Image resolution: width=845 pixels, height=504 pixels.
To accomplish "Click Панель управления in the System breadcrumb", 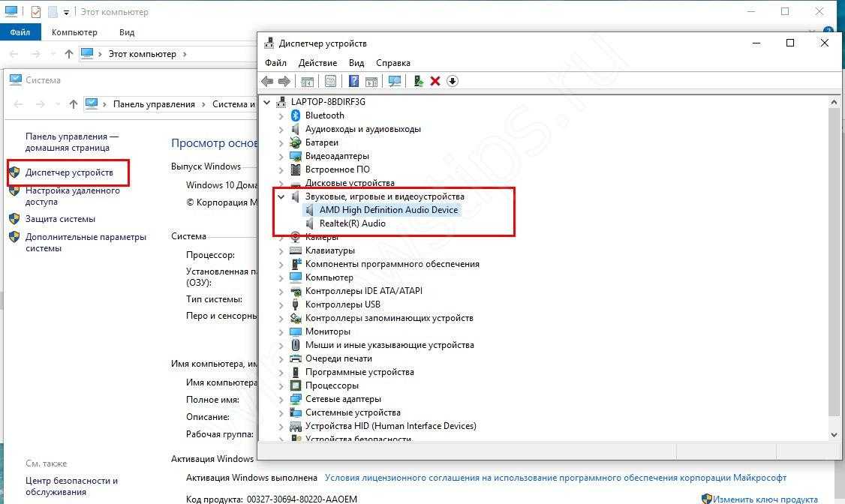I will tap(154, 104).
